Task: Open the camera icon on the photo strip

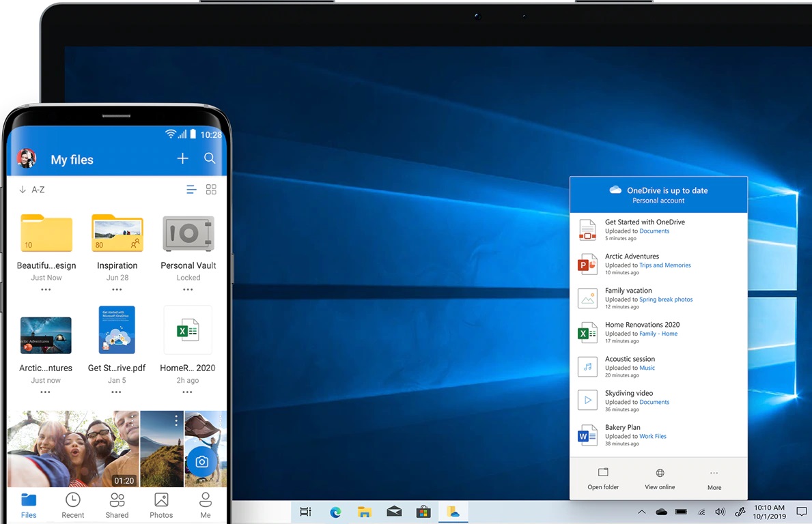Action: point(201,461)
